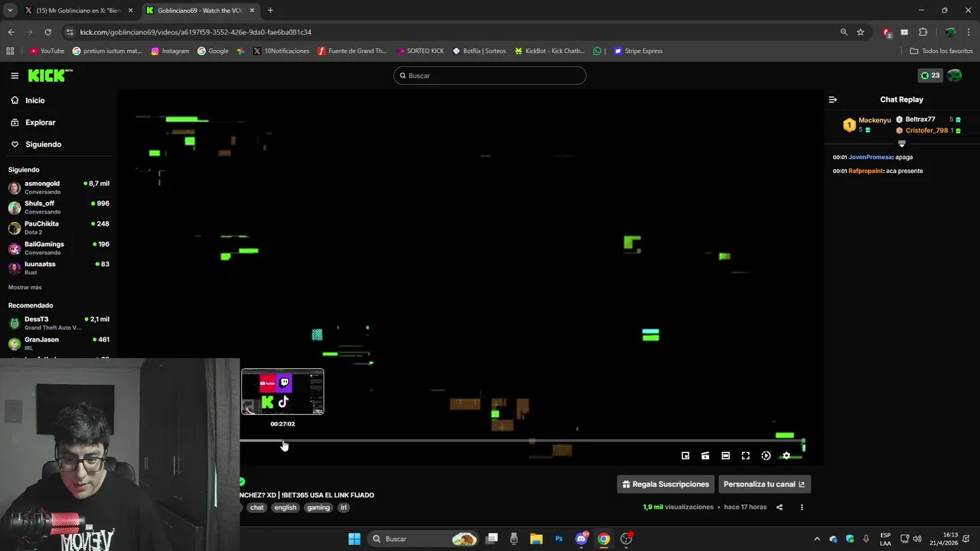Viewport: 980px width, 551px height.
Task: Open Discord from taskbar
Action: point(581,539)
